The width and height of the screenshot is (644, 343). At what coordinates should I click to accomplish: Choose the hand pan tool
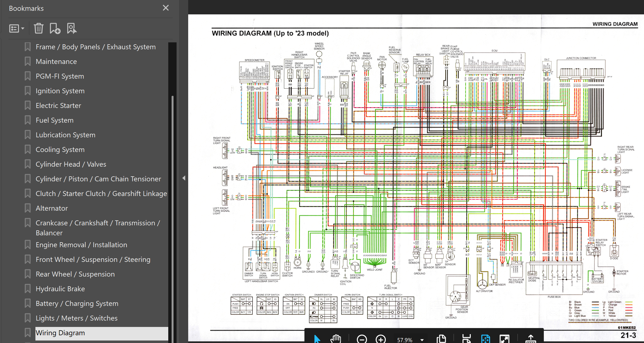point(336,339)
